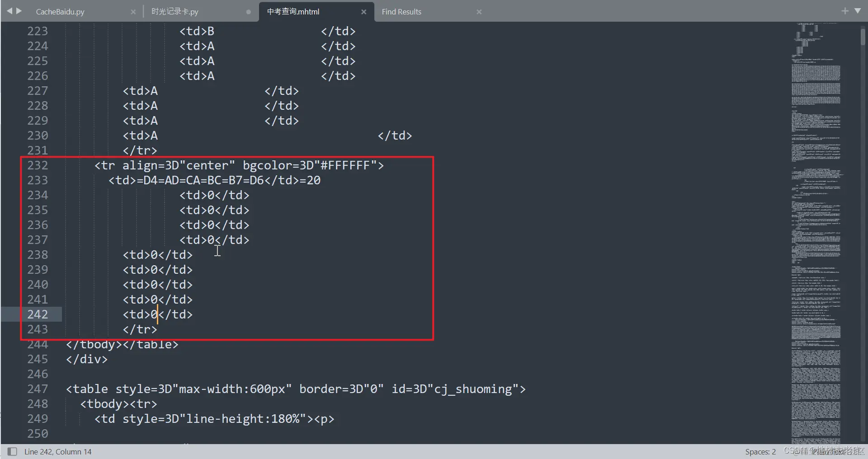868x459 pixels.
Task: Click the <td>B cell on line 223
Action: (x=197, y=31)
